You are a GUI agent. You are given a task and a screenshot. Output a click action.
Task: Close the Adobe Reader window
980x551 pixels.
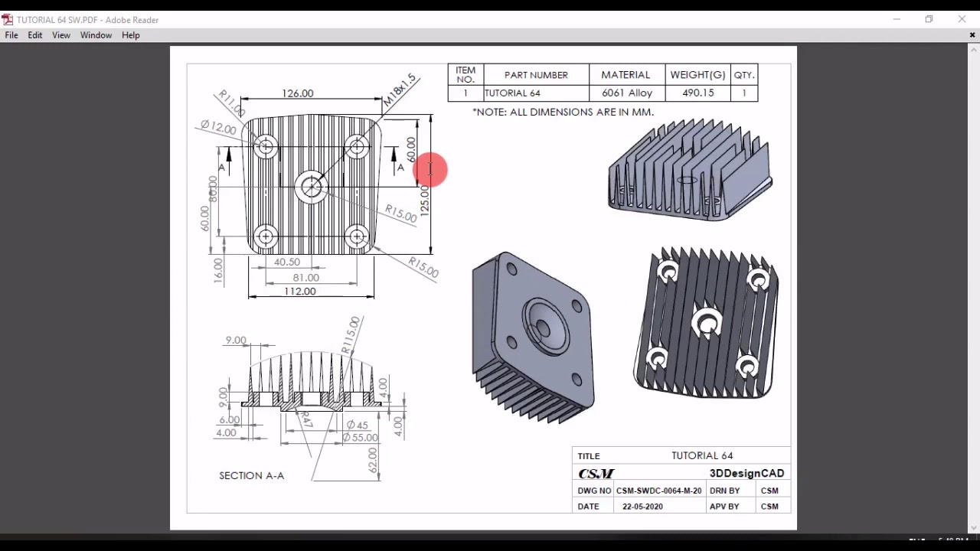[x=962, y=19]
